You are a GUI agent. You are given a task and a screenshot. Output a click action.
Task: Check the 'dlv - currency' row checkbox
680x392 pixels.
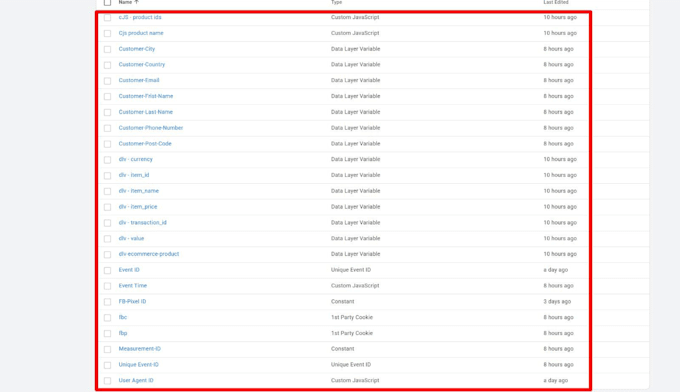pyautogui.click(x=107, y=160)
